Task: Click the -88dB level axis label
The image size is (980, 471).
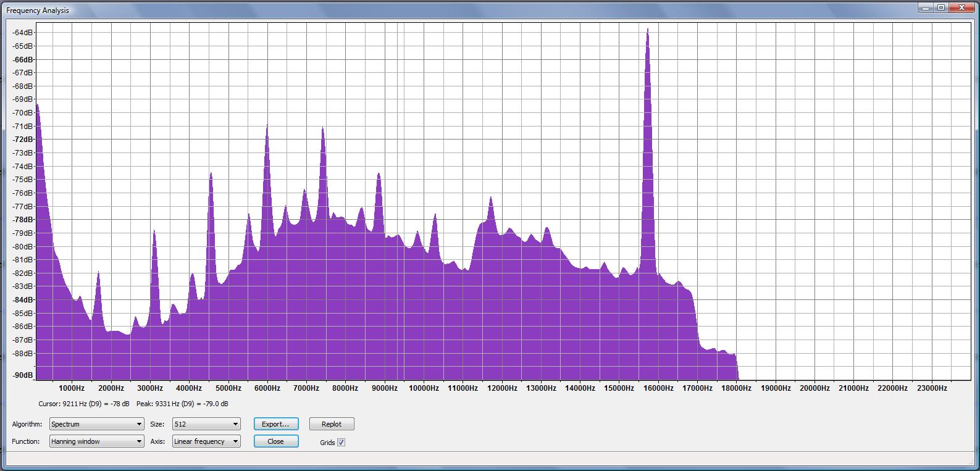Action: pos(23,354)
